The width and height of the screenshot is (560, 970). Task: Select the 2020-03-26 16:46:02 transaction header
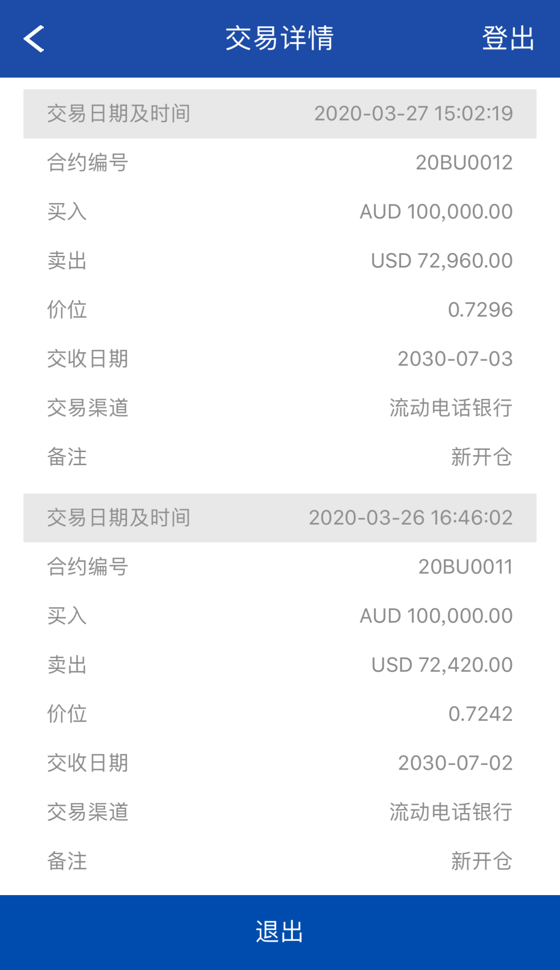280,518
